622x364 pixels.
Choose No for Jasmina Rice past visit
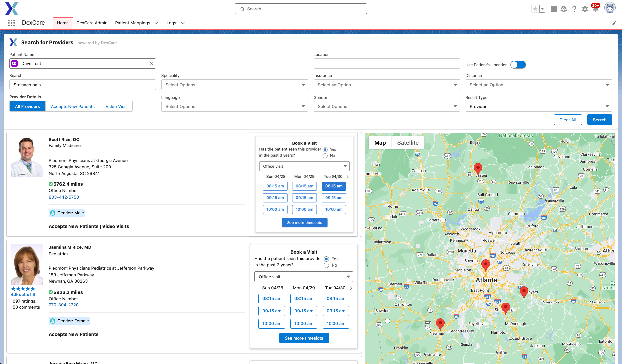(x=326, y=265)
